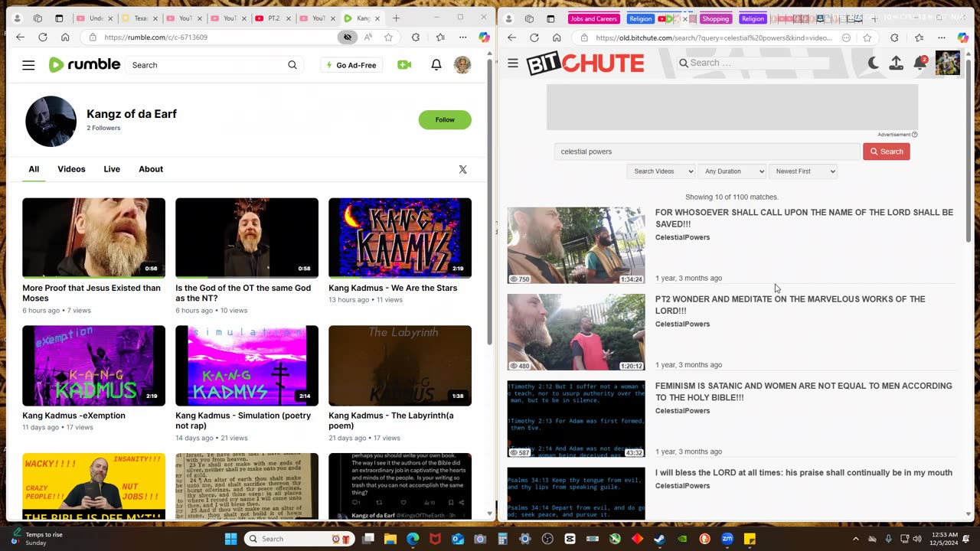Open 'Kang Kadmus -eXemption' video thumbnail
This screenshot has width=980, height=551.
93,366
